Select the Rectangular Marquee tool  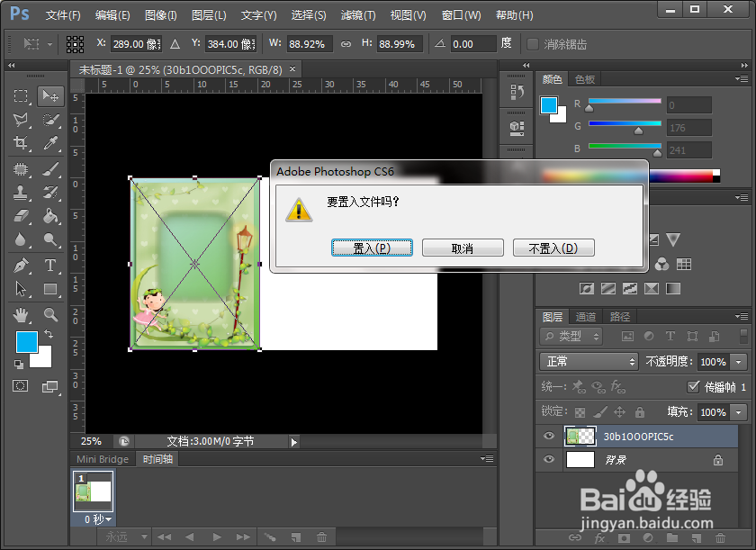coord(21,96)
